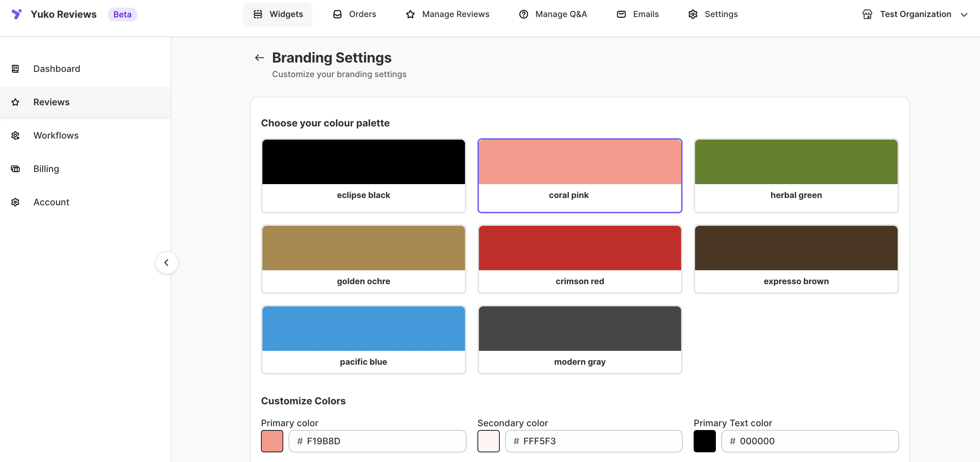Viewport: 980px width, 462px height.
Task: Click the Branding Settings heading
Action: point(332,57)
